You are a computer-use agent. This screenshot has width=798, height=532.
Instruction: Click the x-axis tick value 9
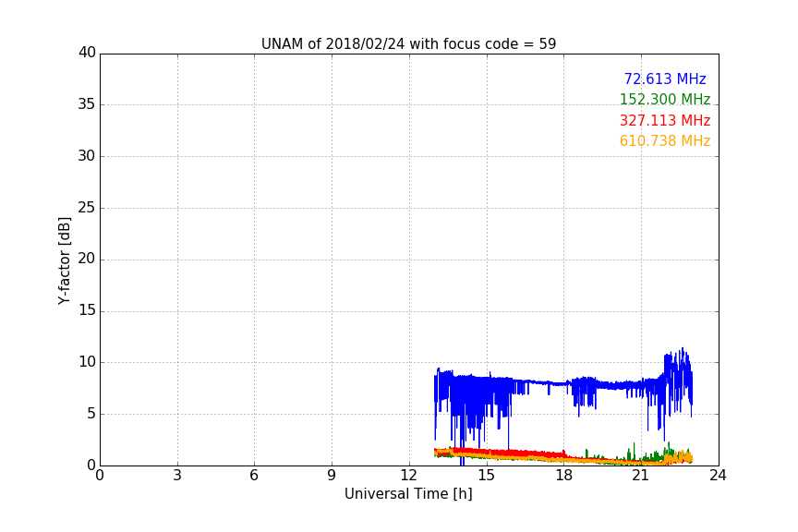(332, 476)
